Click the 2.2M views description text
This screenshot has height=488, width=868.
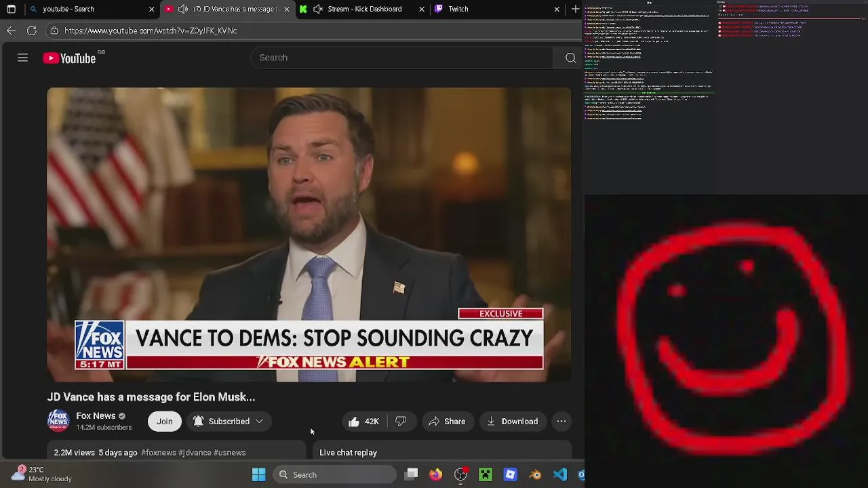[95, 453]
